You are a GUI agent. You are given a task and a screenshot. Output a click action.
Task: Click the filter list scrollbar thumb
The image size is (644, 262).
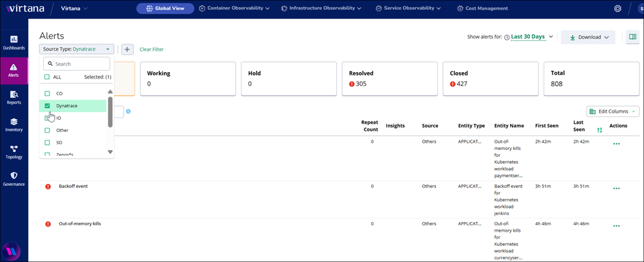tap(110, 112)
